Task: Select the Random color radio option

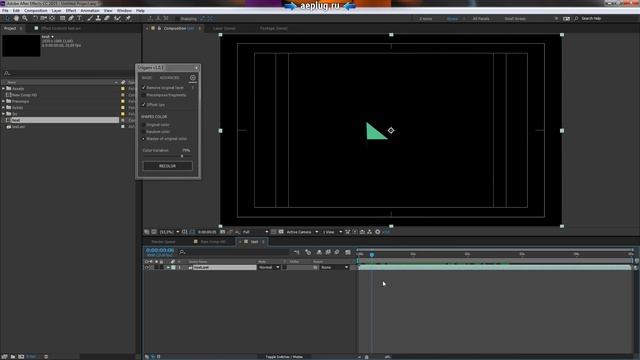Action: coord(143,132)
